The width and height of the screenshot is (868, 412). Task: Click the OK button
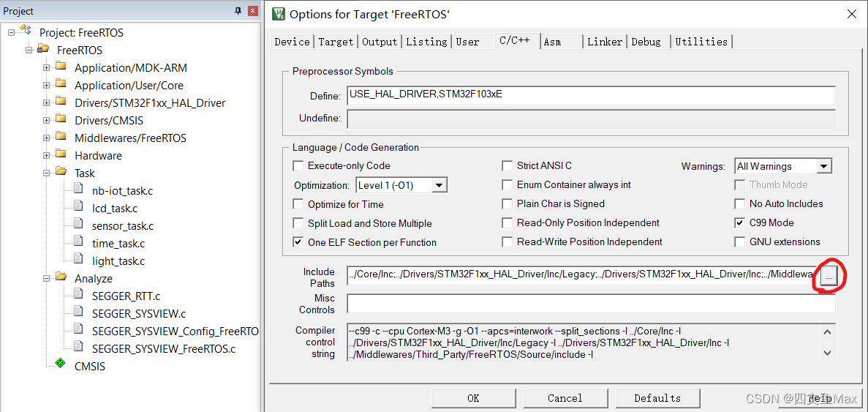pyautogui.click(x=473, y=398)
